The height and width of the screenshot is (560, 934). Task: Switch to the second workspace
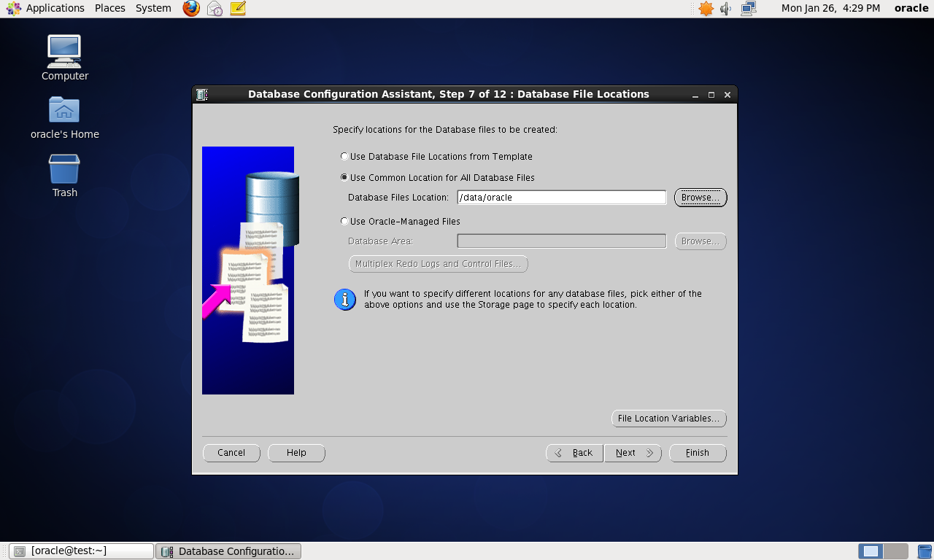[x=896, y=551]
